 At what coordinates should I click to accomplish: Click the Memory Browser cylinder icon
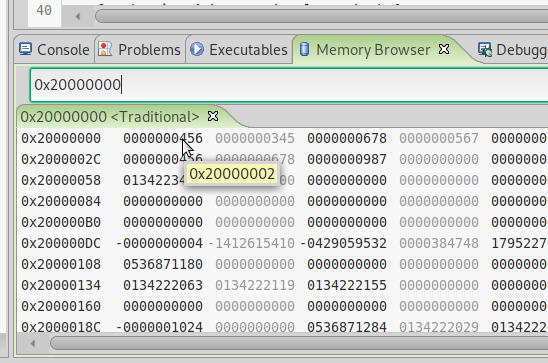point(304,49)
